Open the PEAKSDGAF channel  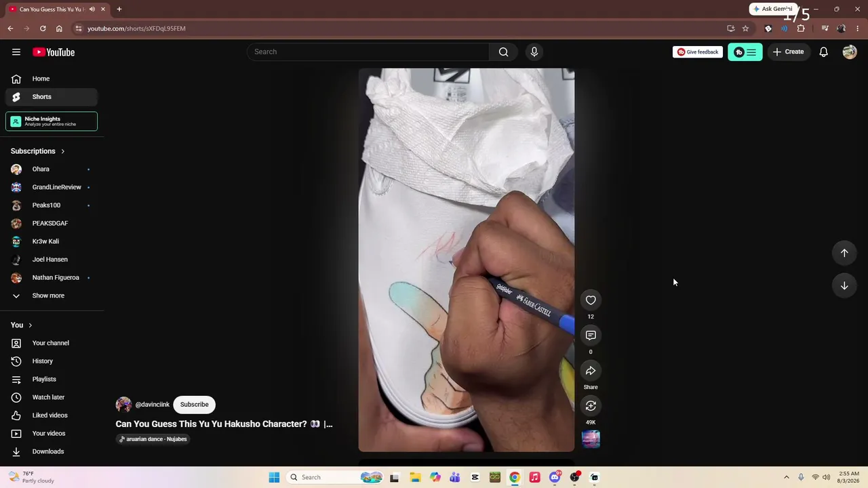tap(52, 224)
